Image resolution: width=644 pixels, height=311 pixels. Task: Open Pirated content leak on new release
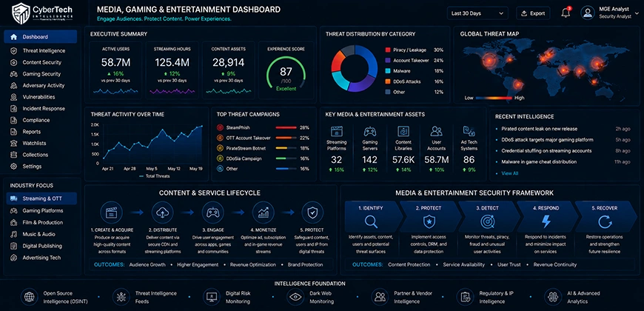click(540, 129)
